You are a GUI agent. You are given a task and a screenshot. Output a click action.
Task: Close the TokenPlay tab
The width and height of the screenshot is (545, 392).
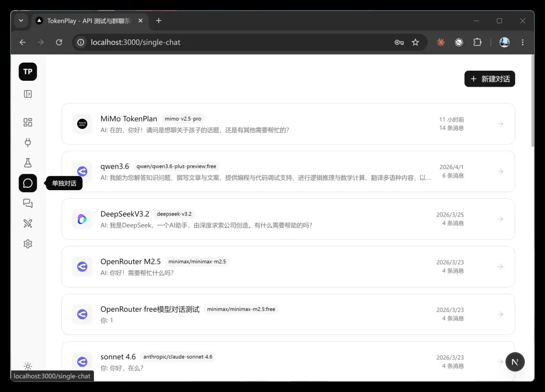click(x=140, y=21)
